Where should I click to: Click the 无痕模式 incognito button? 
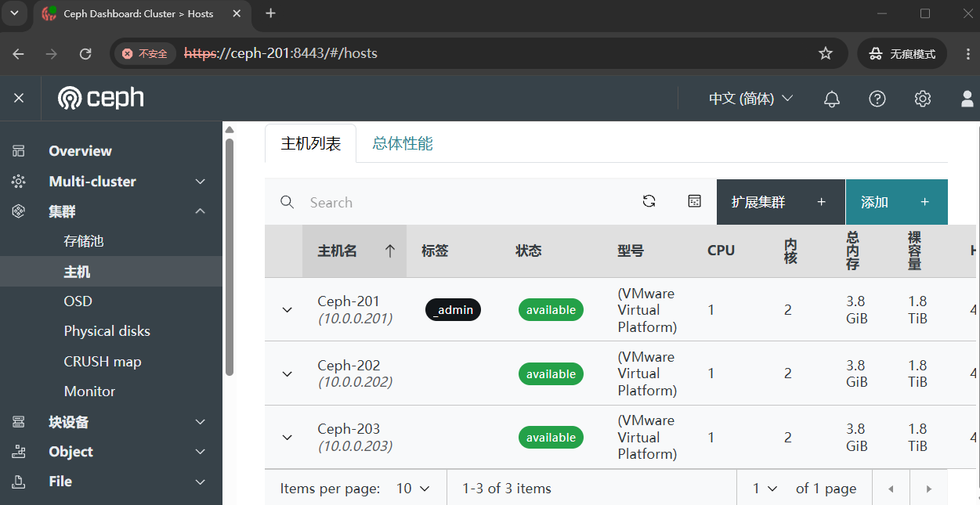(902, 53)
